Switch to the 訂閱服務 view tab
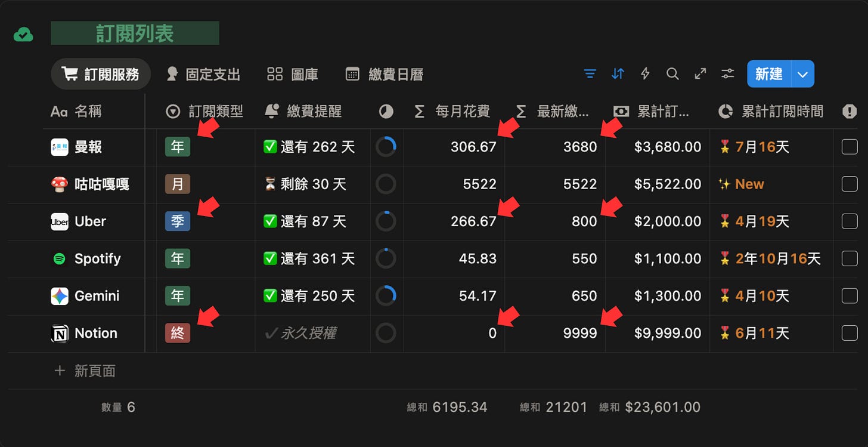 point(101,74)
